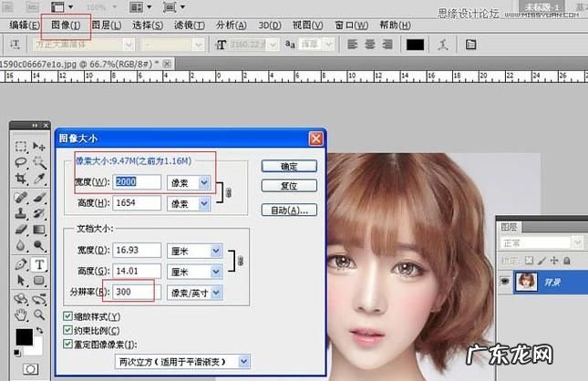Select the Rectangular Marquee tool

[21, 146]
